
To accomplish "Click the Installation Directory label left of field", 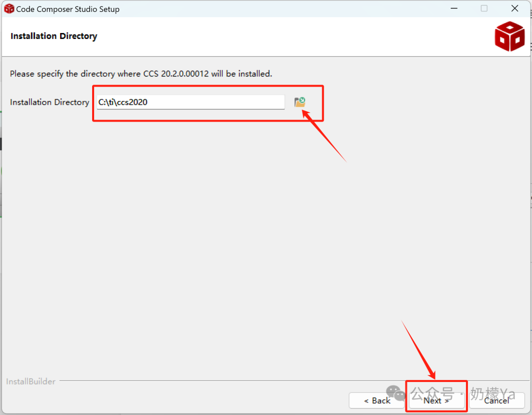I will pyautogui.click(x=50, y=102).
